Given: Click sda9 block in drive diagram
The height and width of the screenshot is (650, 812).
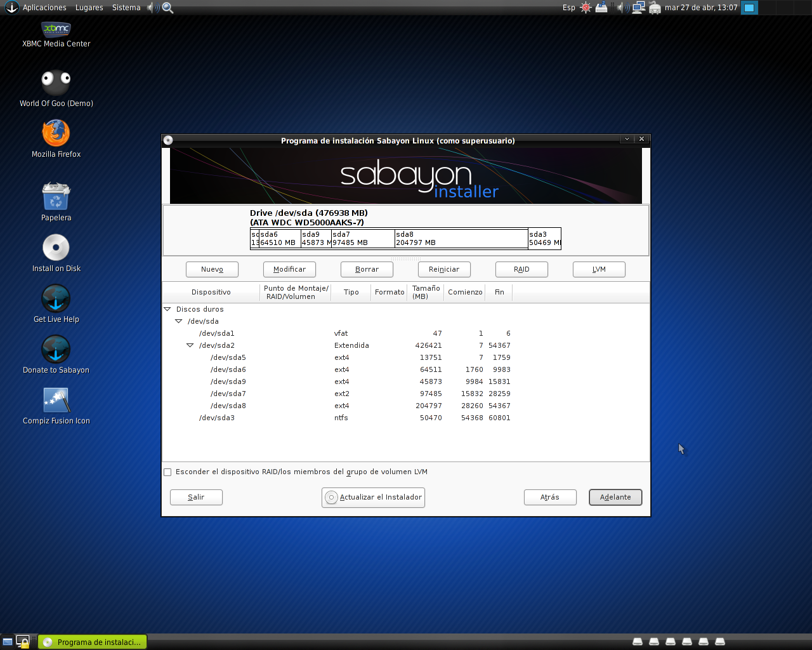Looking at the screenshot, I should coord(316,238).
